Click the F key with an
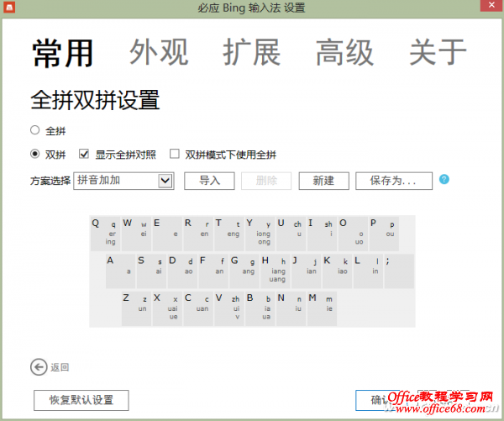The width and height of the screenshot is (504, 421). (x=213, y=271)
